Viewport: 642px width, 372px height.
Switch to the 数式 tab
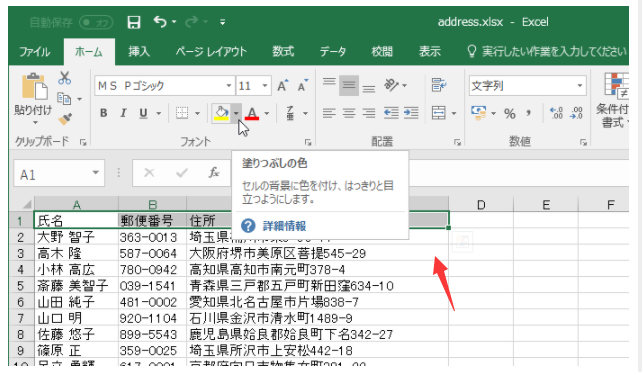[283, 52]
